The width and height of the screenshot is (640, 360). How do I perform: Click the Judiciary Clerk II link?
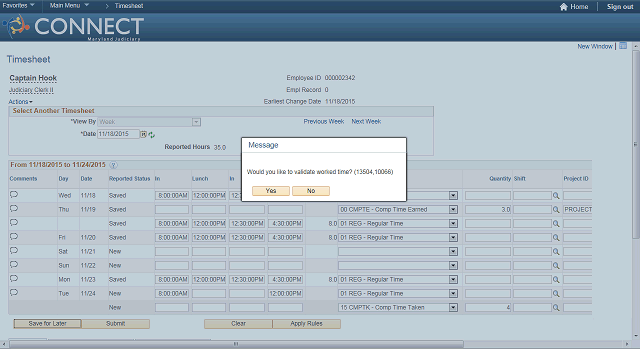[x=31, y=90]
